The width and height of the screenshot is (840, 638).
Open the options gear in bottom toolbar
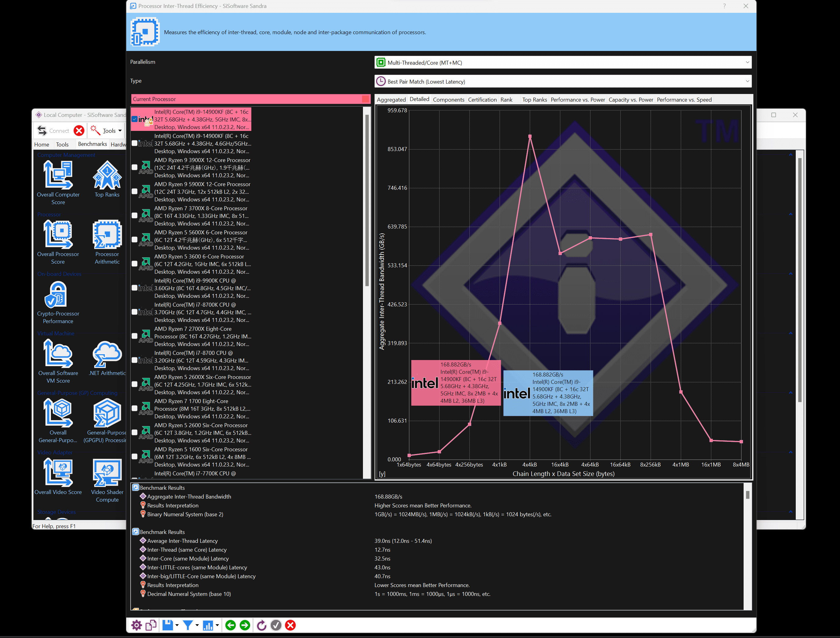tap(136, 625)
